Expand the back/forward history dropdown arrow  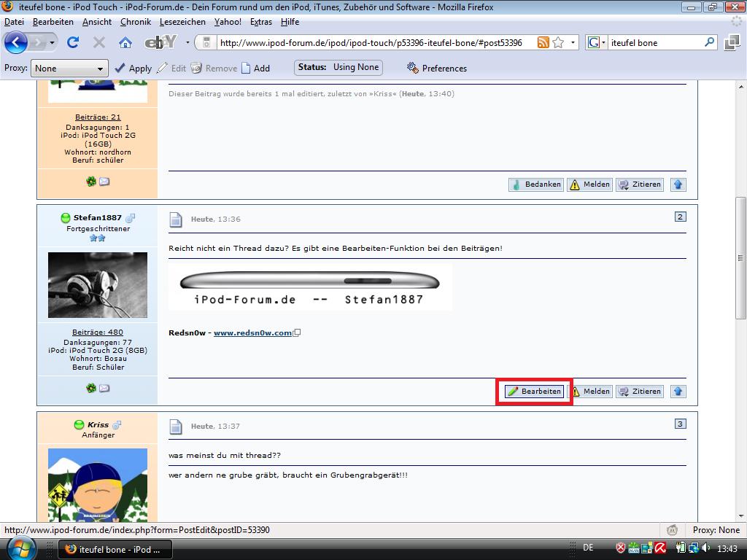pyautogui.click(x=52, y=43)
